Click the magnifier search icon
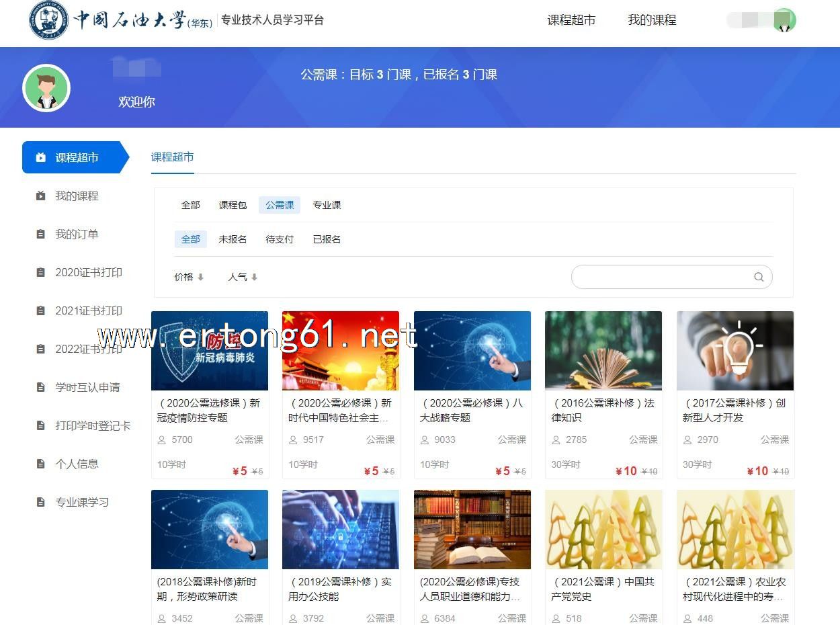840x625 pixels. 759,277
